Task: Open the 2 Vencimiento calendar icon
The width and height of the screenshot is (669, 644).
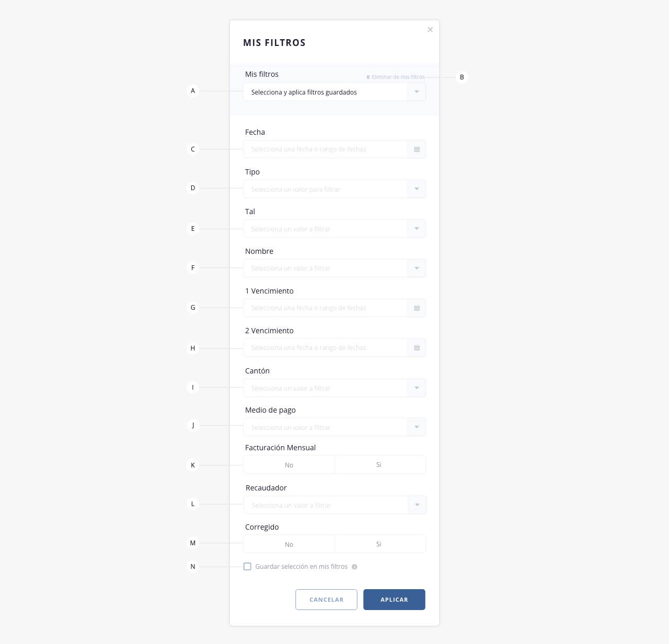Action: (417, 348)
